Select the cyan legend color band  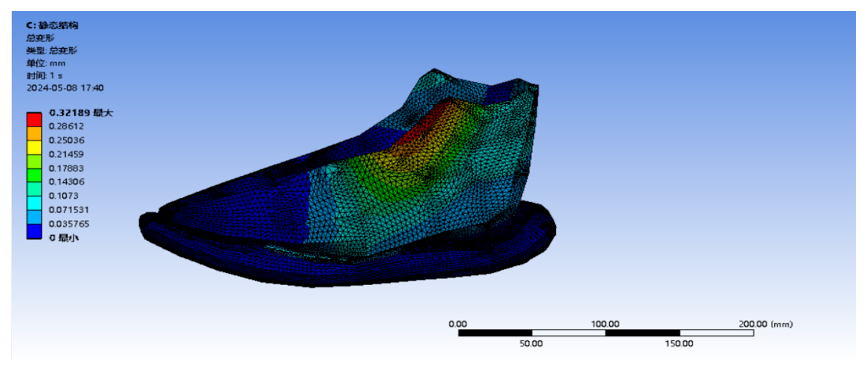(x=34, y=203)
